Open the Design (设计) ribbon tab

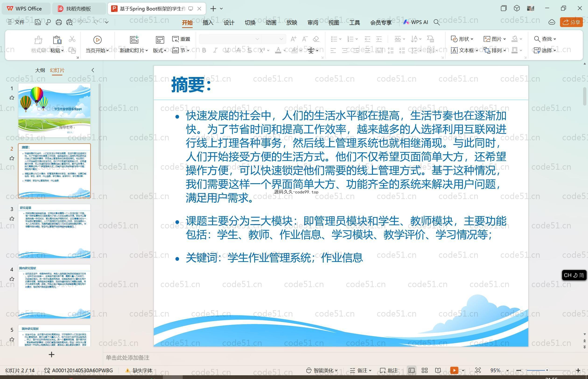tap(229, 23)
